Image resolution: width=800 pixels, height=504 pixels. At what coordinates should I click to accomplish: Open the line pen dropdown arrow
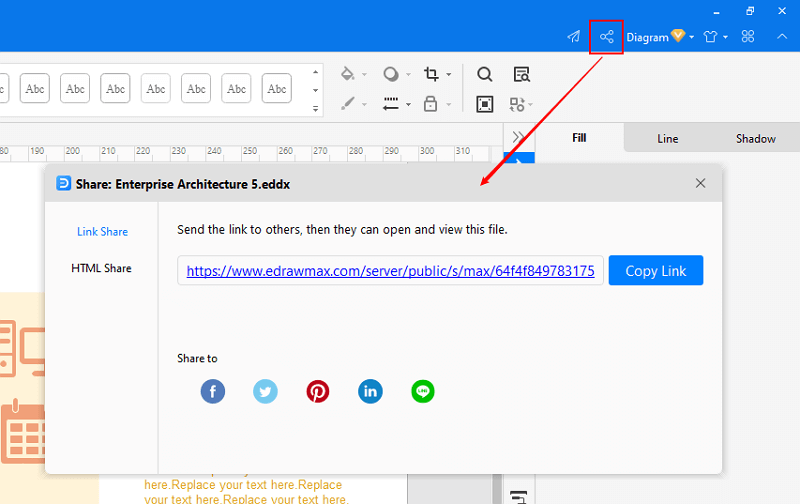364,105
